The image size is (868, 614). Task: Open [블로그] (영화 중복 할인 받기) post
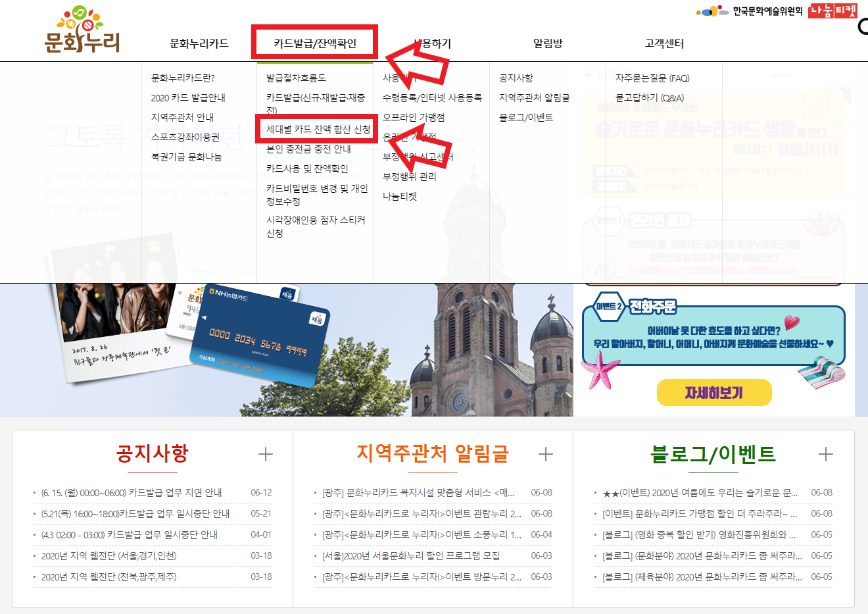(699, 534)
